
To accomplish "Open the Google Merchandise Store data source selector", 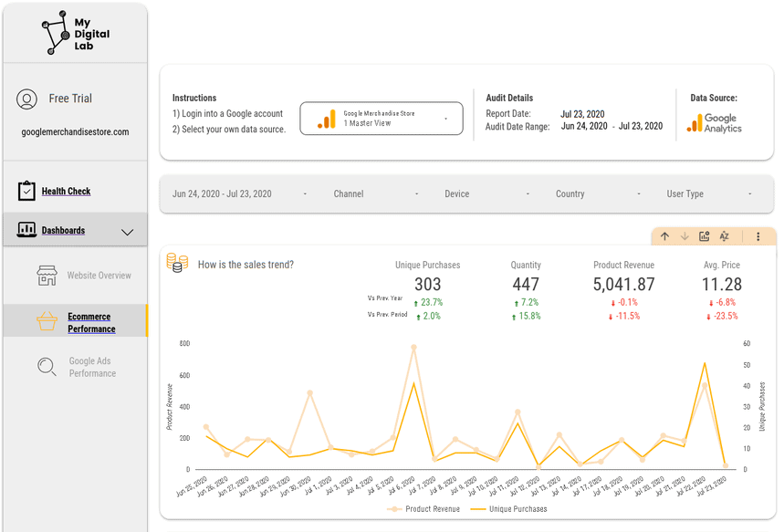I will pos(382,117).
